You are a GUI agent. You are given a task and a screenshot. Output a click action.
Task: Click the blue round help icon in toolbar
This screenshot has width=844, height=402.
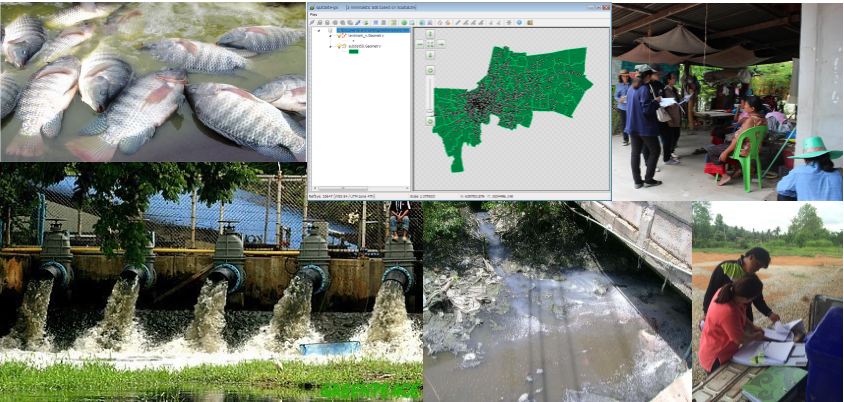click(x=518, y=22)
